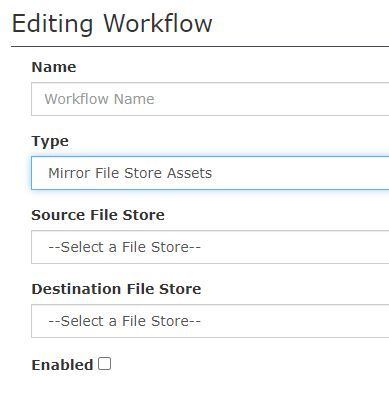Screen dimensions: 389x408
Task: Choose a source via --Select a File Store--
Action: click(x=210, y=247)
